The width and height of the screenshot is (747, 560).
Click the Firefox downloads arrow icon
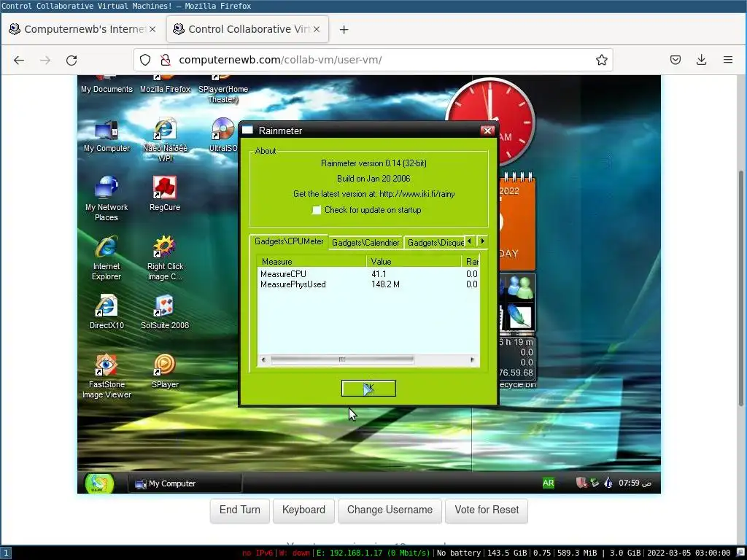tap(701, 60)
